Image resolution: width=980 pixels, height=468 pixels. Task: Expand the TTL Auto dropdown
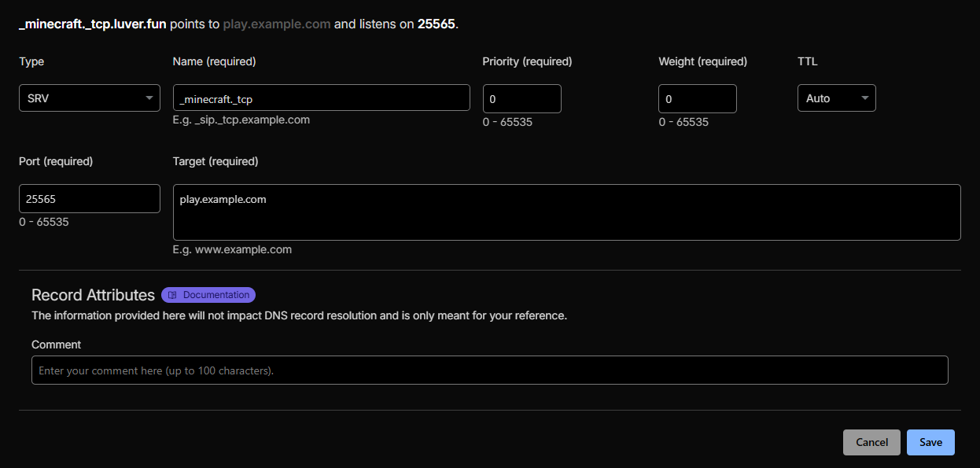coord(836,98)
